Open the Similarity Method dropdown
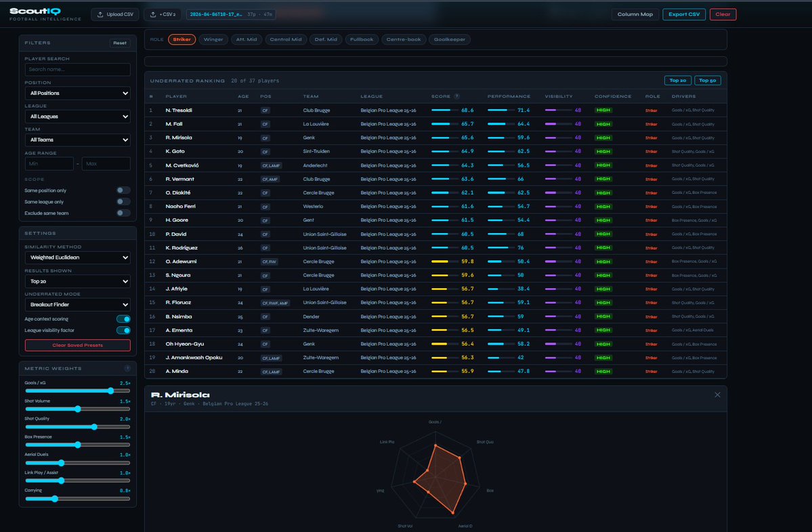812x532 pixels. click(78, 258)
